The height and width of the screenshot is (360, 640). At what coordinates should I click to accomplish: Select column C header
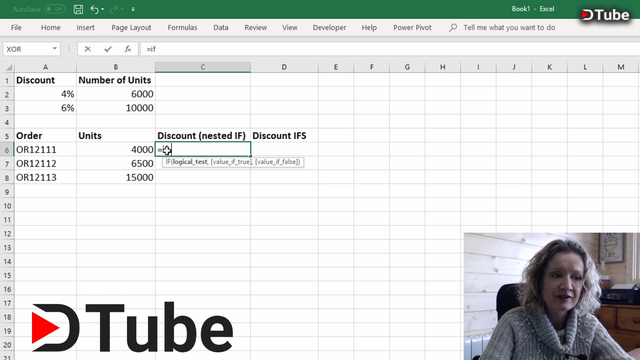click(x=203, y=67)
